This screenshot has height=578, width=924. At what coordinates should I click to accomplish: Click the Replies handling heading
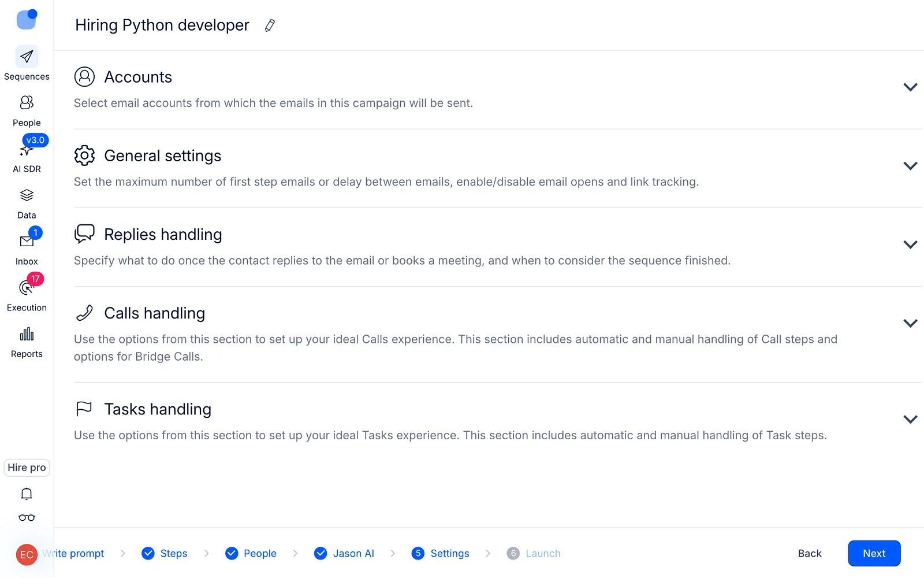(163, 234)
